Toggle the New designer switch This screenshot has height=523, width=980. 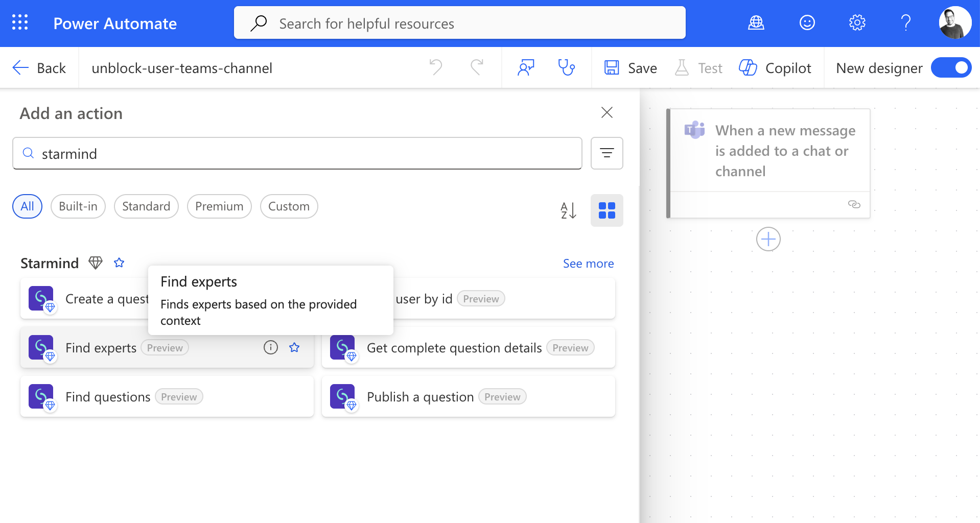tap(951, 67)
